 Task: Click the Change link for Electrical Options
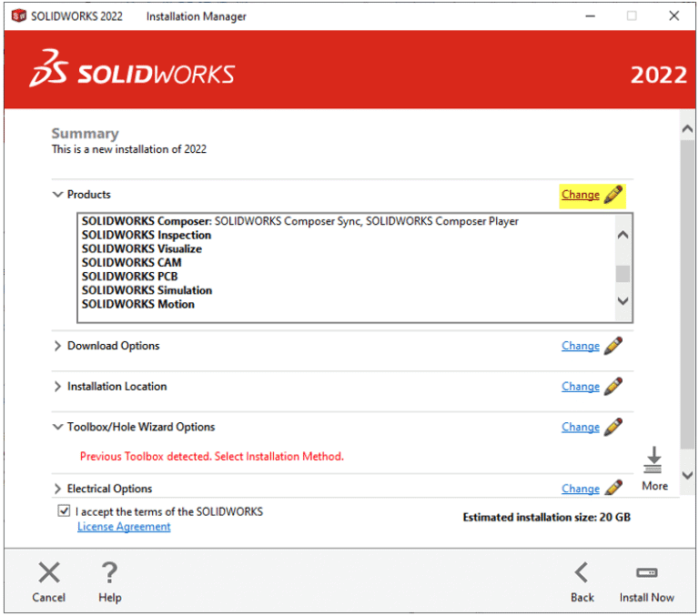pyautogui.click(x=581, y=489)
